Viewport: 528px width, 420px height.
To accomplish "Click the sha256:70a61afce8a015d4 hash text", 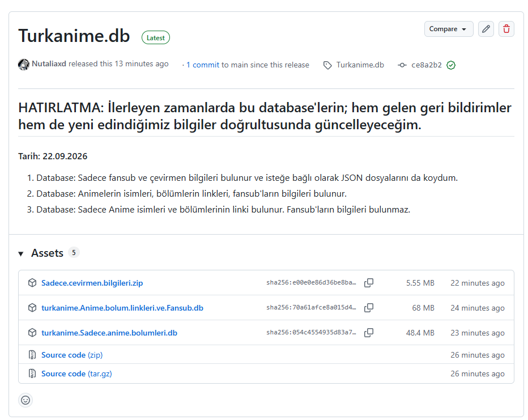I will pyautogui.click(x=311, y=308).
